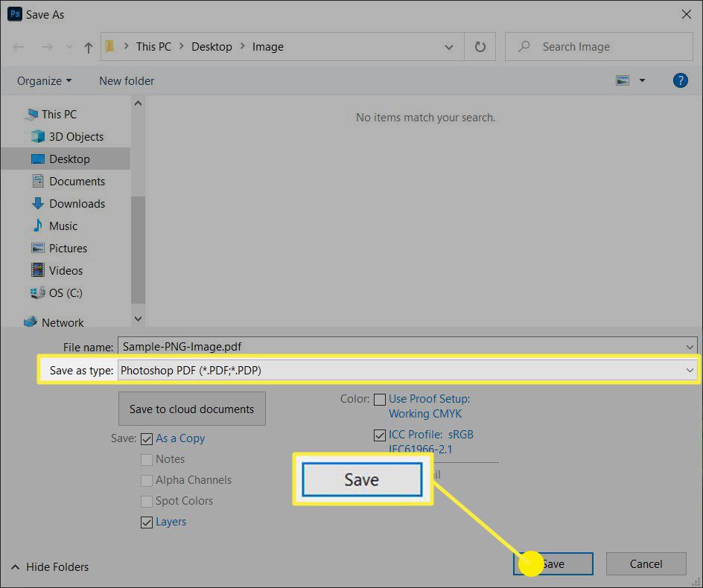Click the Photoshop Ps title icon

[14, 14]
